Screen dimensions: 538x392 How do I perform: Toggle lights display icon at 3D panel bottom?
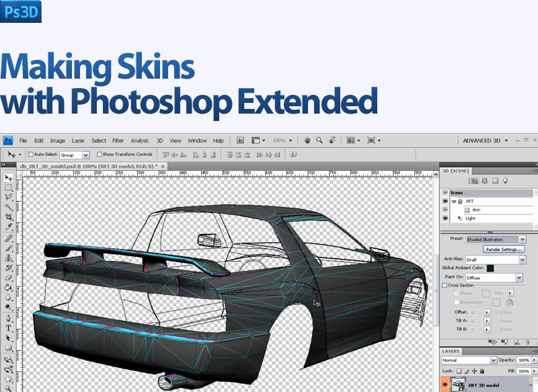[x=504, y=342]
